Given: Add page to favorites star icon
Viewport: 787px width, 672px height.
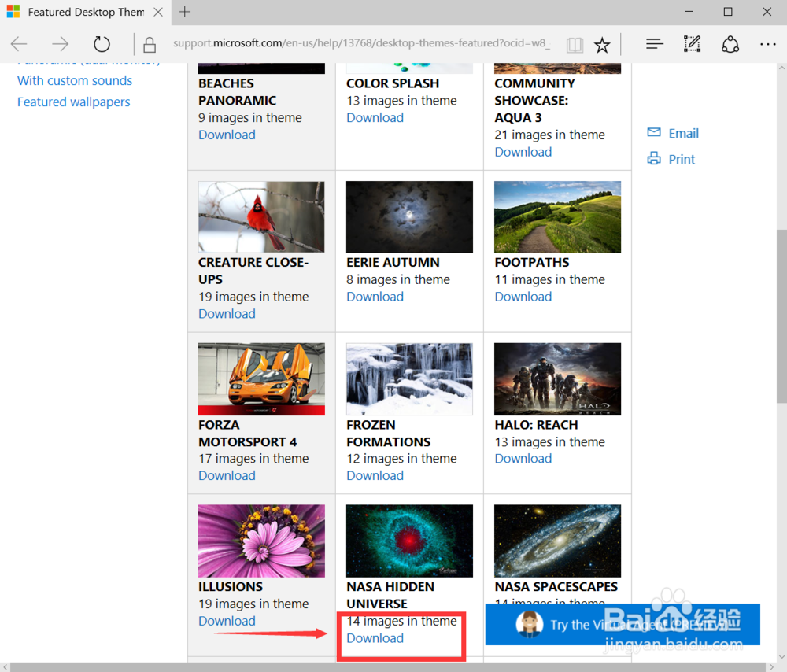Looking at the screenshot, I should [602, 45].
